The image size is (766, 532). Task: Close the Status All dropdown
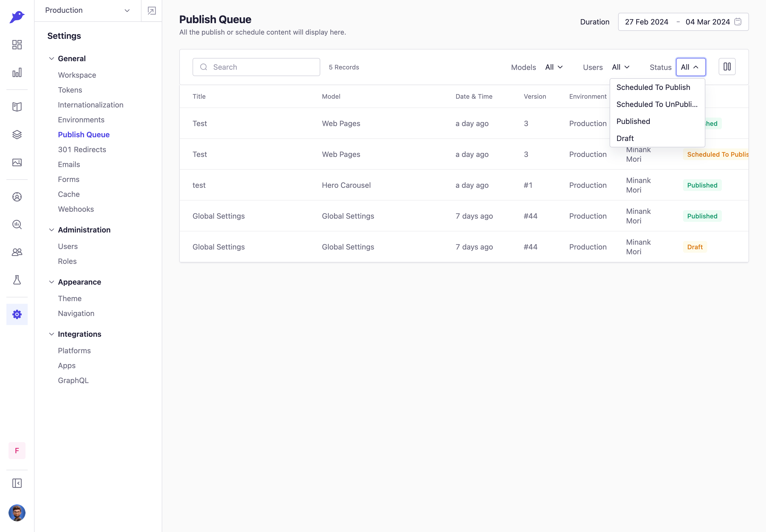click(x=691, y=67)
